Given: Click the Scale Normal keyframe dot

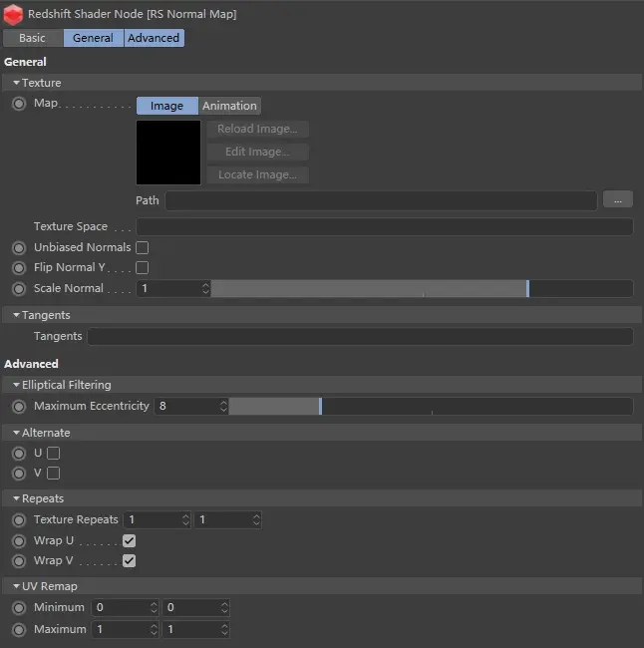Looking at the screenshot, I should coord(19,288).
